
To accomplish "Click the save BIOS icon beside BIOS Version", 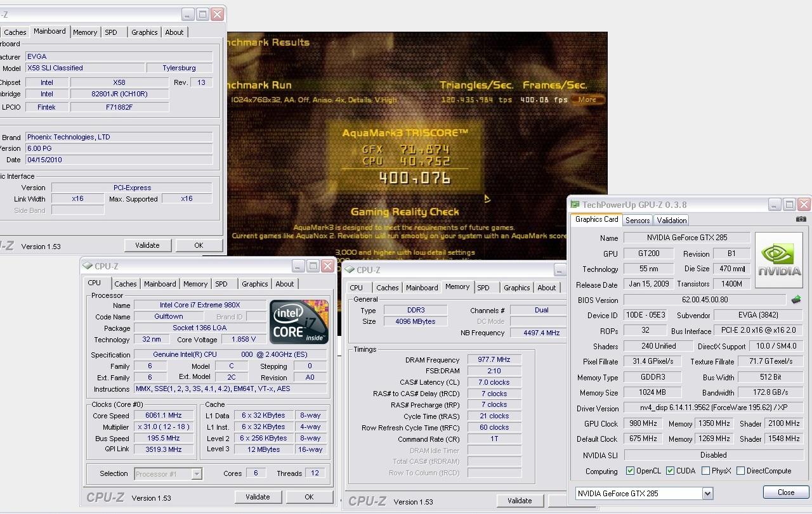I will (x=796, y=300).
